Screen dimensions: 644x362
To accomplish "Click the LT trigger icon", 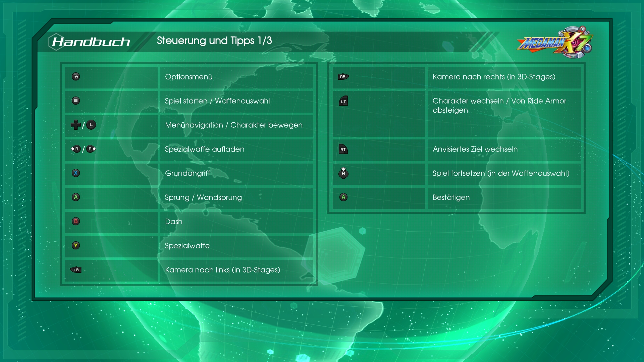I will [x=343, y=101].
